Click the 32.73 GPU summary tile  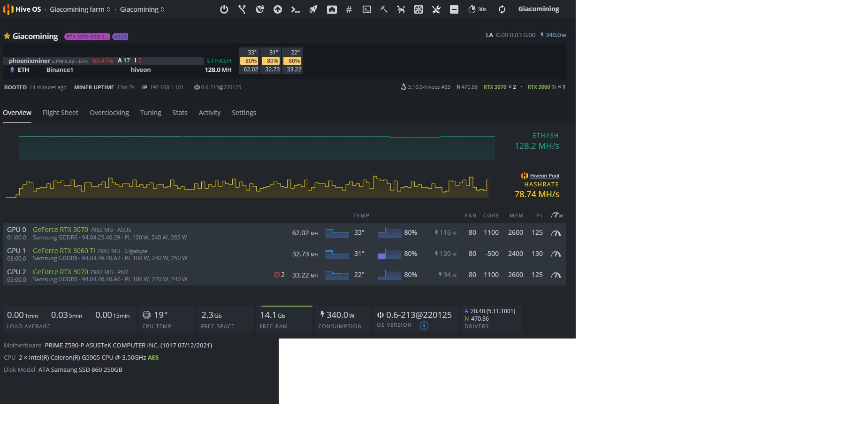pyautogui.click(x=271, y=61)
